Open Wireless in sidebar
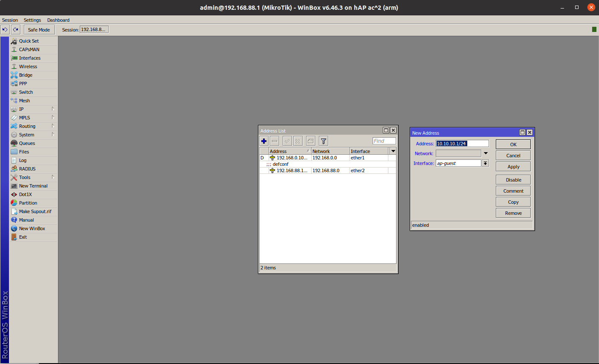The height and width of the screenshot is (364, 599). pos(33,66)
